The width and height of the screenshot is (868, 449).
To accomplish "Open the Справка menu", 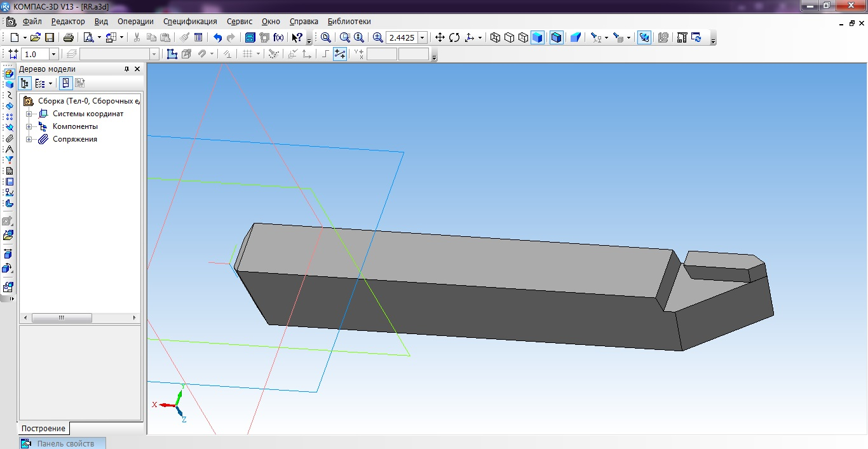I will click(x=304, y=22).
